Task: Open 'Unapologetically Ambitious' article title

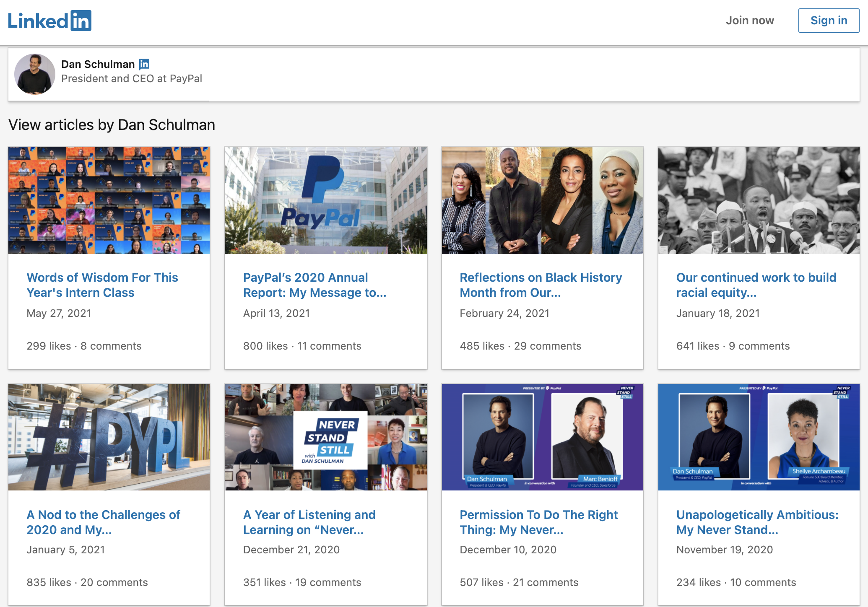Action: point(757,522)
